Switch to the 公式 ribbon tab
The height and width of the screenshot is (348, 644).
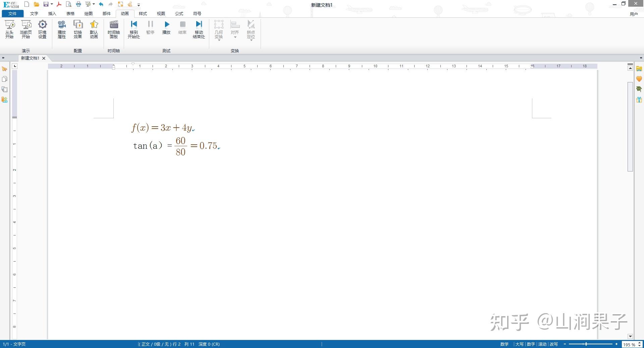pos(179,14)
